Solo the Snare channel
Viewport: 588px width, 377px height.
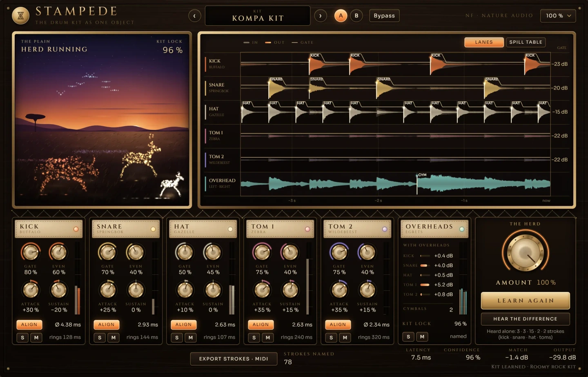pos(100,337)
